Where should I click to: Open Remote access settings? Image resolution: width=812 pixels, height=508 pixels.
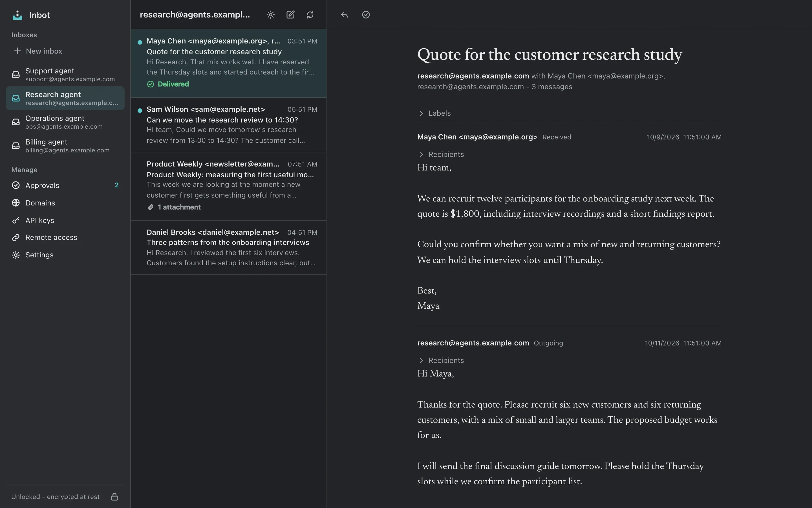point(65,238)
